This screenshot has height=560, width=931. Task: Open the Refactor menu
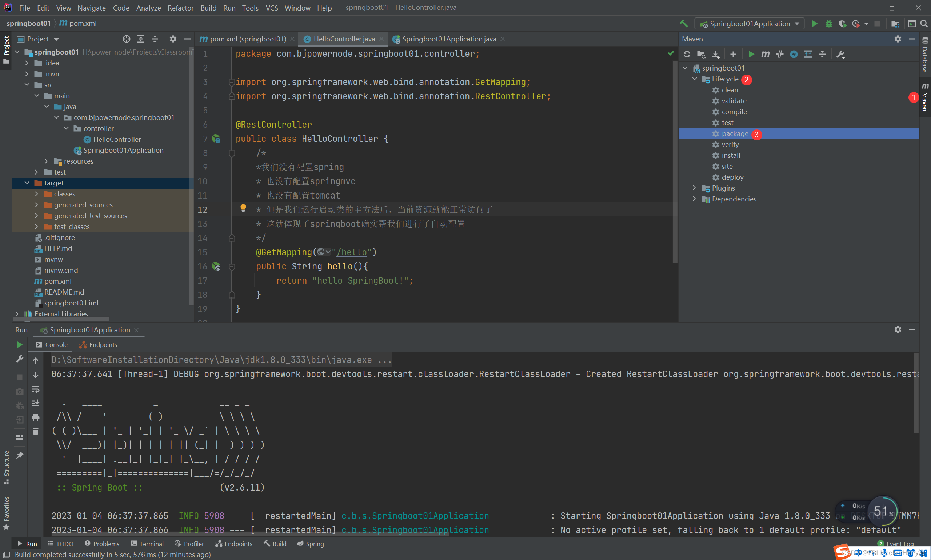coord(180,8)
